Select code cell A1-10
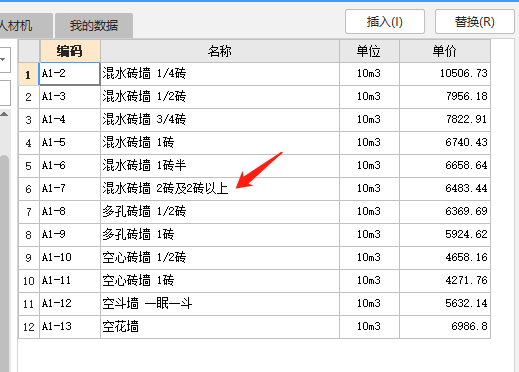 70,258
